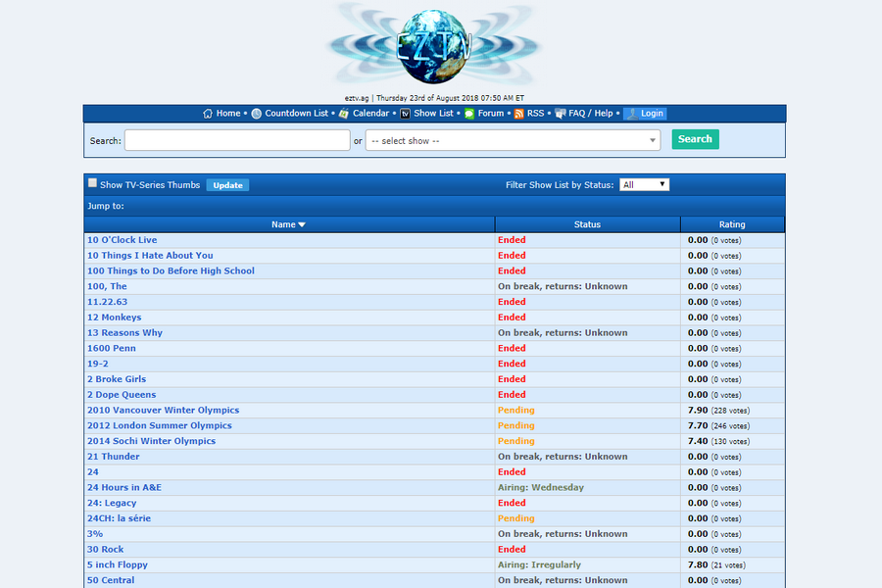This screenshot has height=588, width=882.
Task: Open FAQ / Help page
Action: click(x=591, y=113)
